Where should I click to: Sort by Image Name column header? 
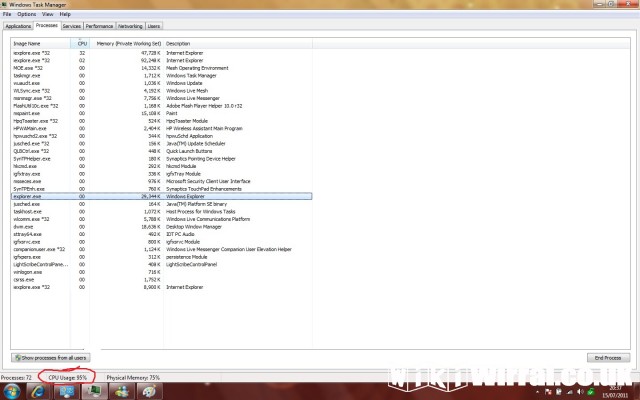40,43
